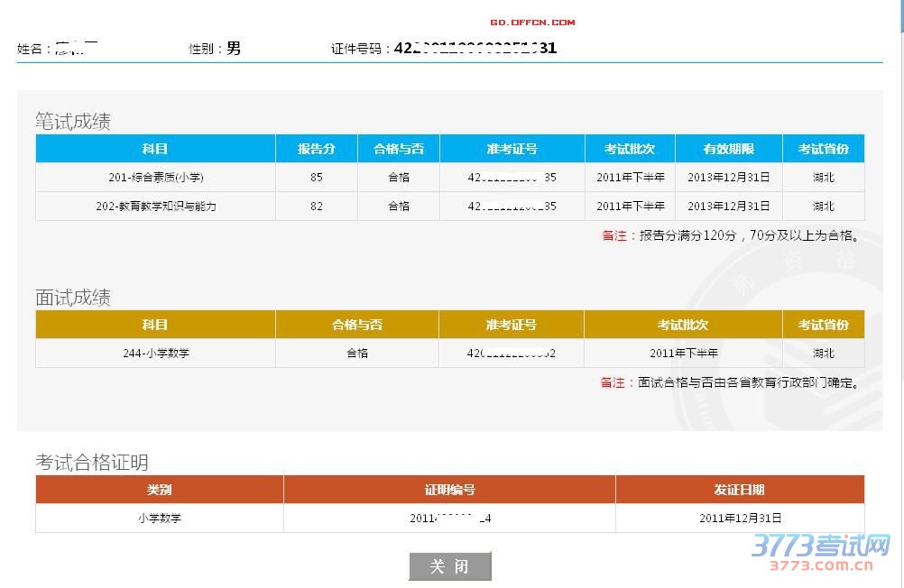Click the 小学数学 certificate category cell
The height and width of the screenshot is (588, 904).
[159, 519]
